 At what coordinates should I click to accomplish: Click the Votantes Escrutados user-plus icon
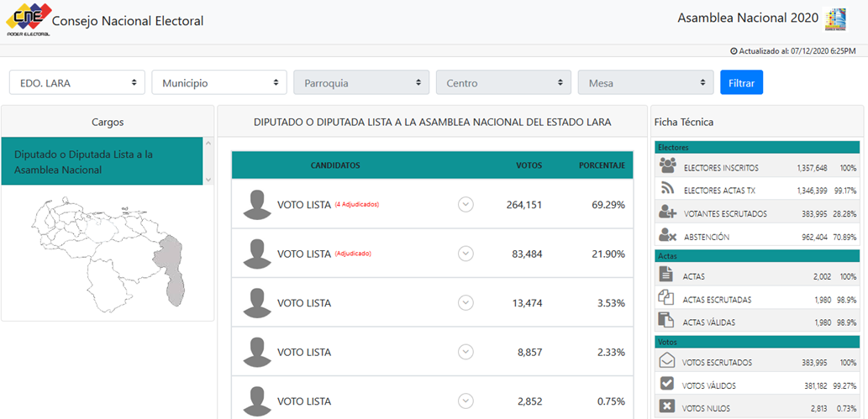[x=667, y=212]
